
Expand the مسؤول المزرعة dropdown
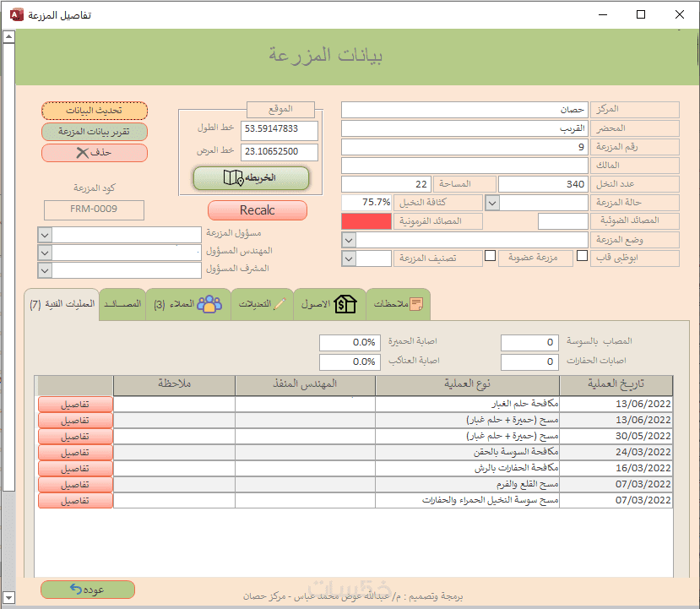point(45,235)
